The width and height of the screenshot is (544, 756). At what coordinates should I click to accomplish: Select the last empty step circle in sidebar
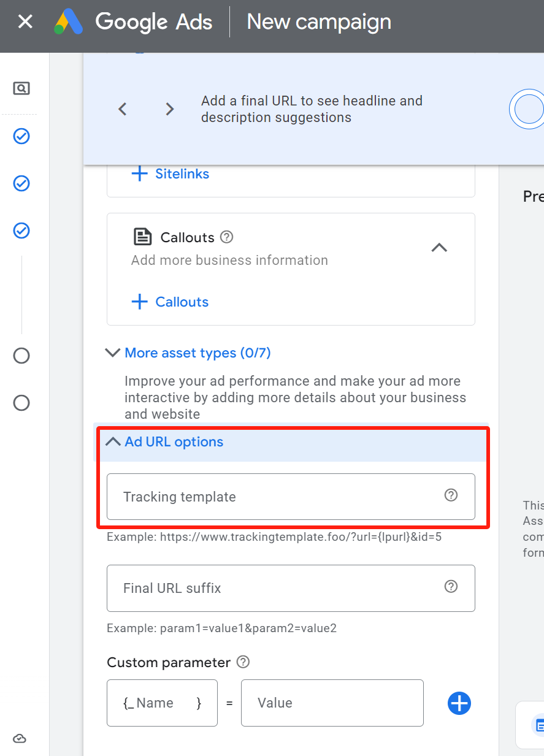(21, 403)
